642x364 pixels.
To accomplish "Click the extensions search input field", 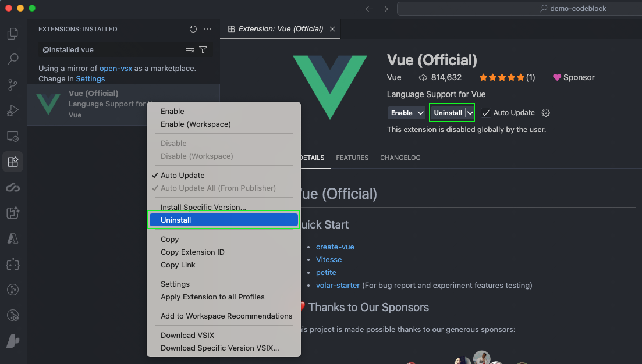I will click(x=111, y=50).
